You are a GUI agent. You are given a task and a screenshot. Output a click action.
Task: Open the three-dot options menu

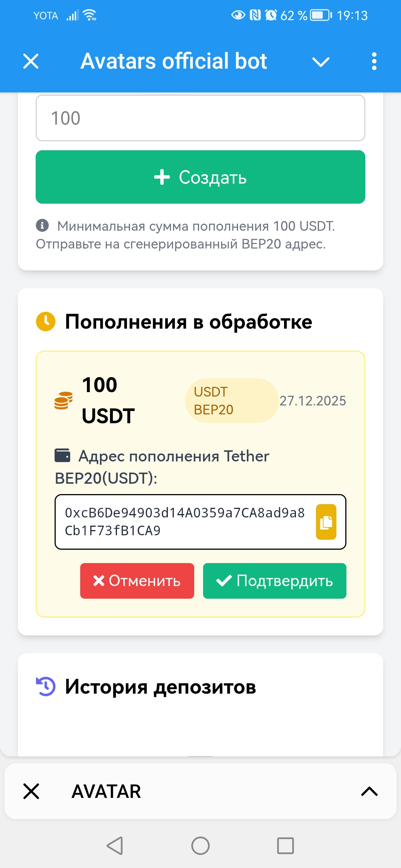374,61
